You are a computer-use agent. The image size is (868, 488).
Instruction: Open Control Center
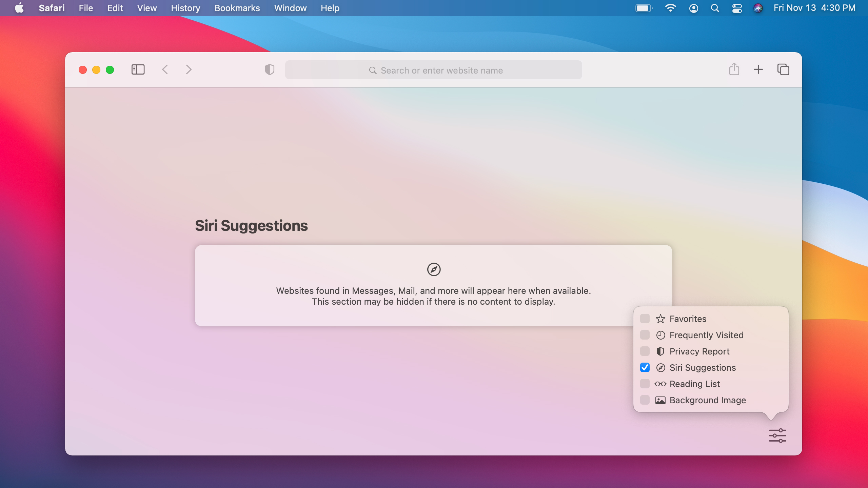pos(737,8)
